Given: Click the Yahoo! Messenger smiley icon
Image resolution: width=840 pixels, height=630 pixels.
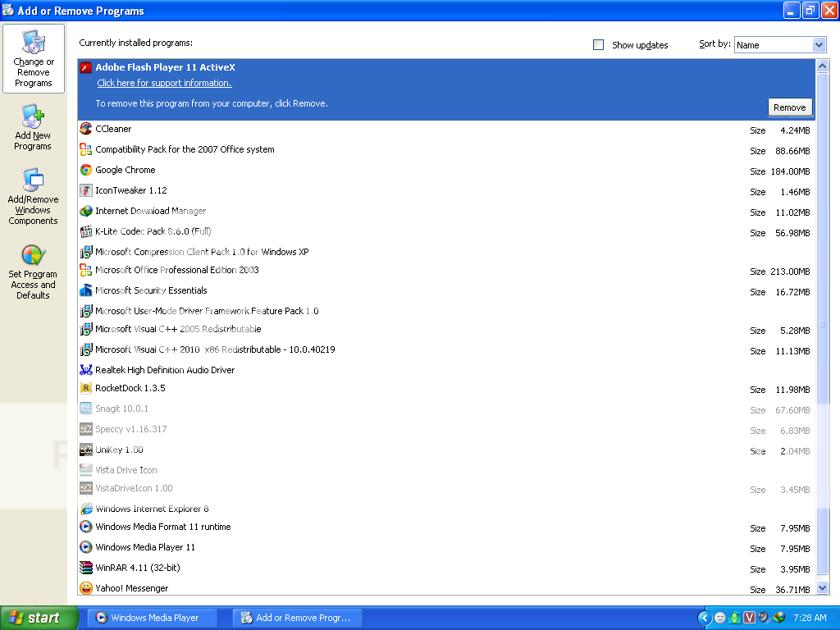Looking at the screenshot, I should point(85,588).
